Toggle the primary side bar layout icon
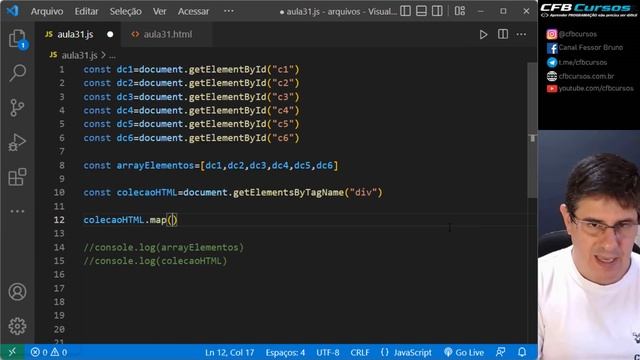The image size is (640, 360). [405, 11]
